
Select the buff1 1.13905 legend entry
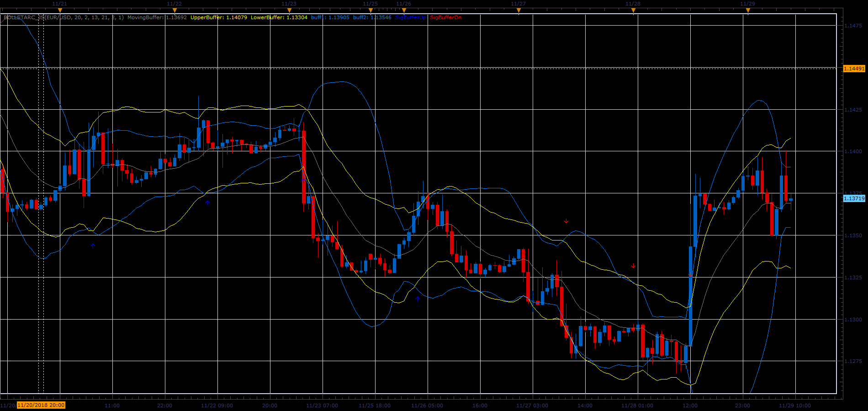[x=330, y=17]
